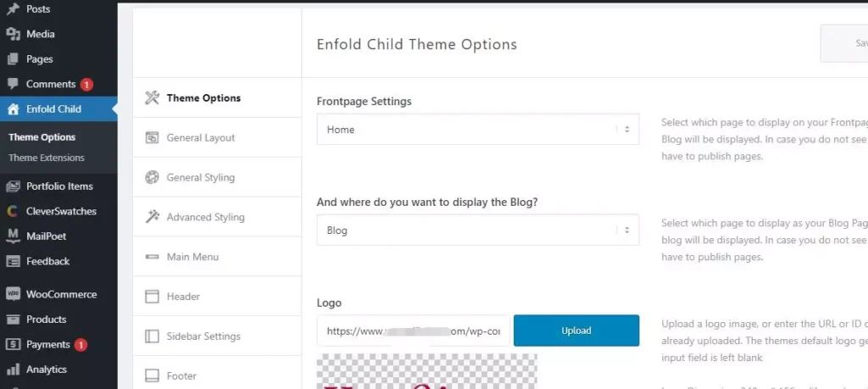Click the Header layout icon
The image size is (868, 389).
(153, 297)
